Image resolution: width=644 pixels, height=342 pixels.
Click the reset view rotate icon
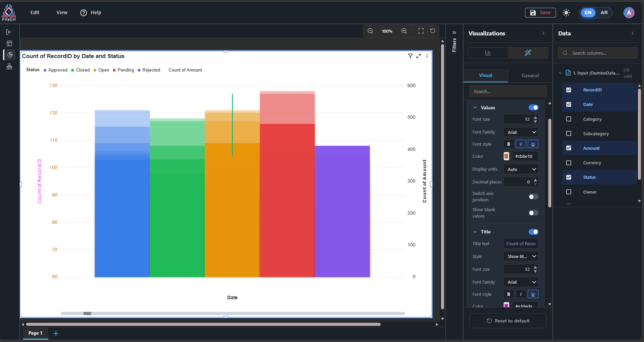click(x=433, y=31)
